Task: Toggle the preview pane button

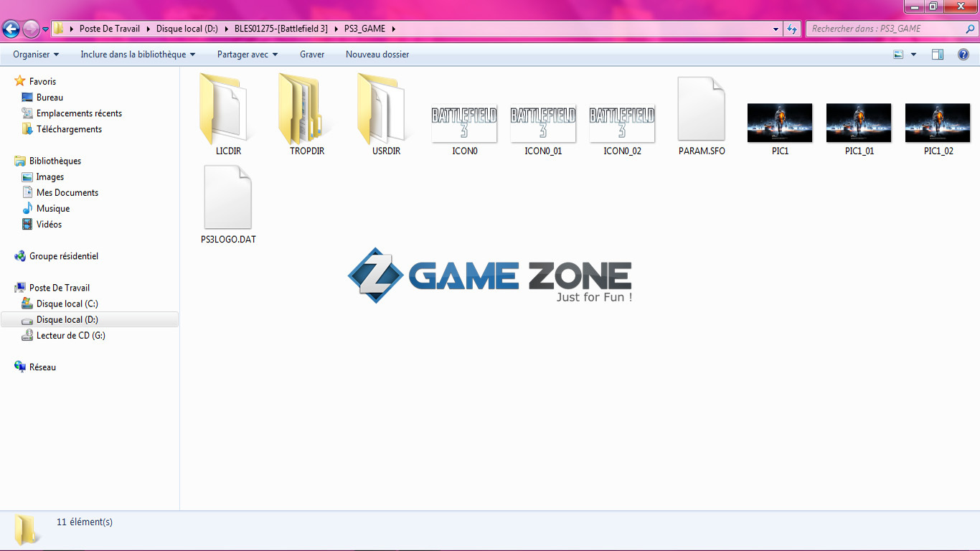Action: [x=937, y=55]
